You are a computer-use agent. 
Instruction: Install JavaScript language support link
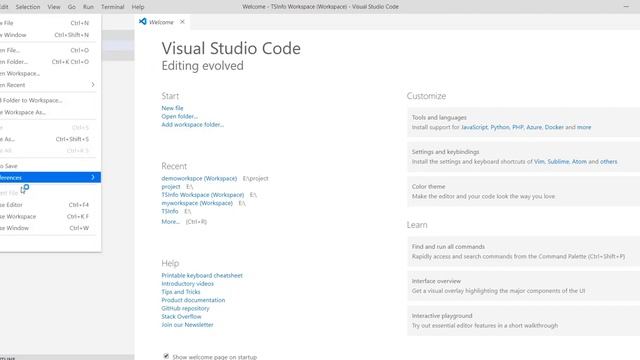(474, 127)
